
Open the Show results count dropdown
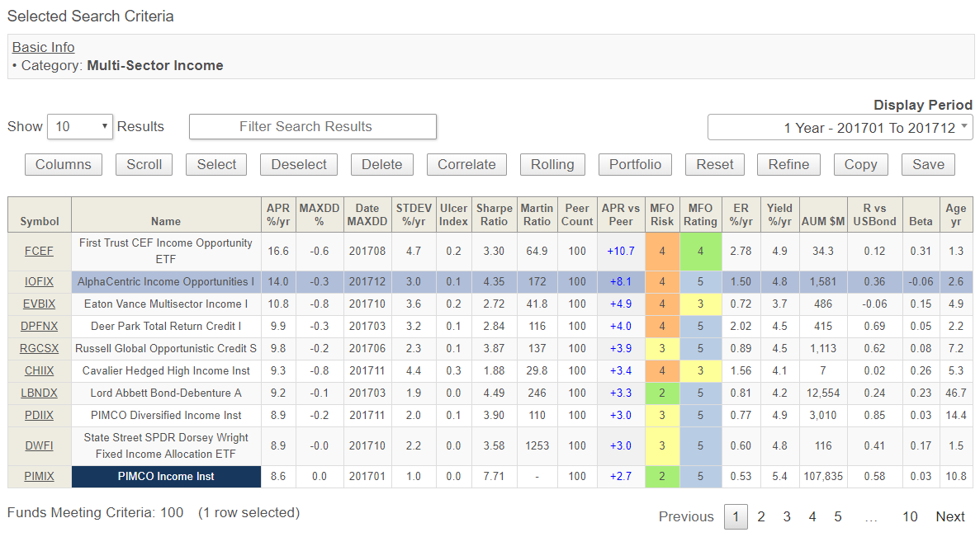[x=80, y=126]
